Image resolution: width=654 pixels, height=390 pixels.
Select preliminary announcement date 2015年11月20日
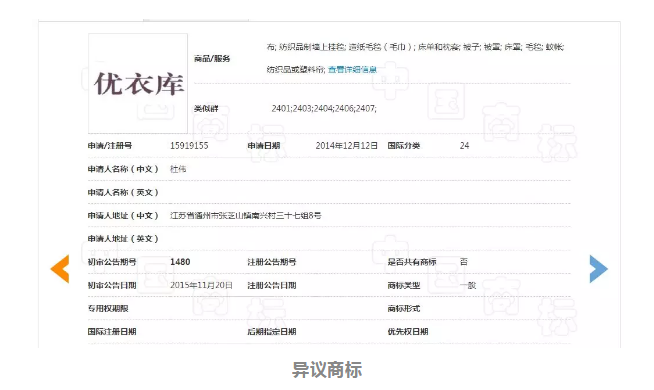[201, 285]
